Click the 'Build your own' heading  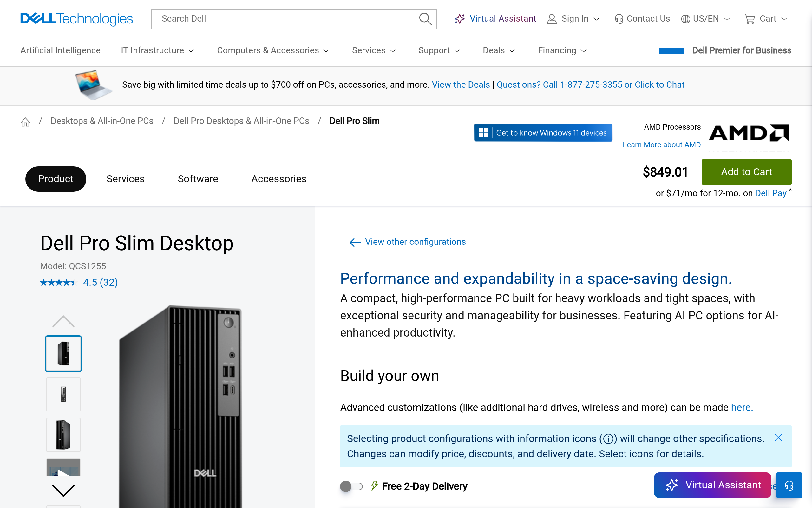(x=389, y=376)
